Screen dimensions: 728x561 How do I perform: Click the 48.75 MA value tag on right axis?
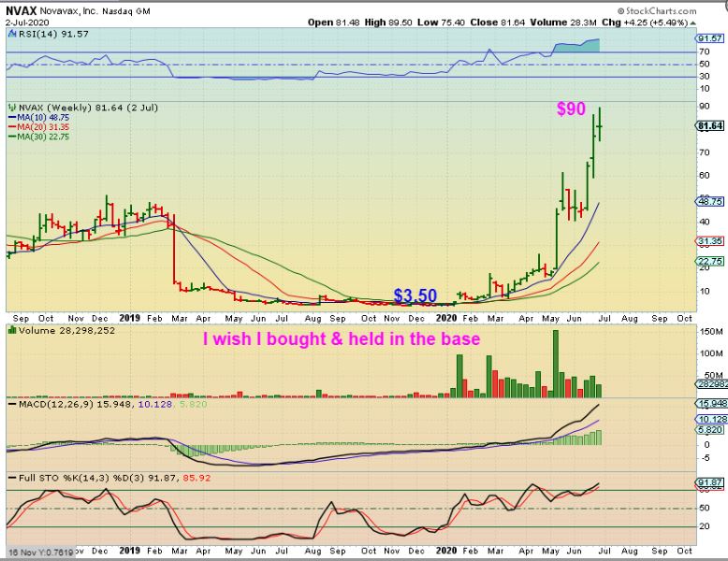pyautogui.click(x=710, y=202)
